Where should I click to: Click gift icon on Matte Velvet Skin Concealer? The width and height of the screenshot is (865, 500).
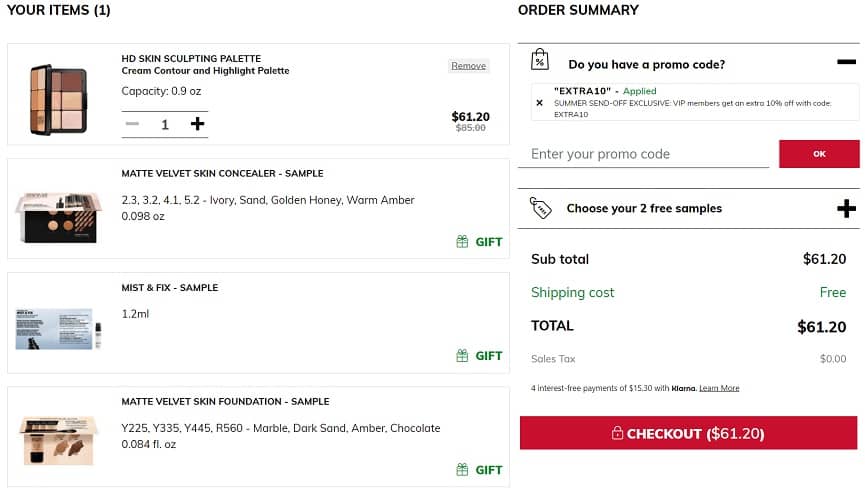(462, 242)
